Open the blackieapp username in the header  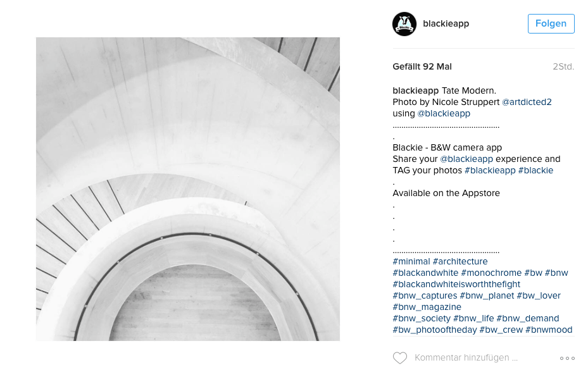click(x=446, y=23)
